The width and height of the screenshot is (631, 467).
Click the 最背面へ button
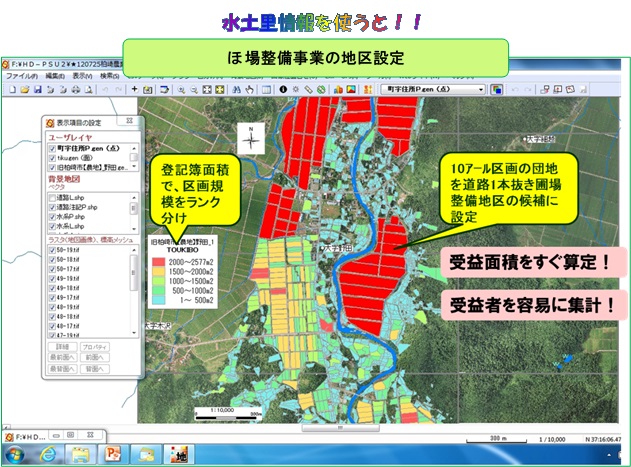coord(62,369)
